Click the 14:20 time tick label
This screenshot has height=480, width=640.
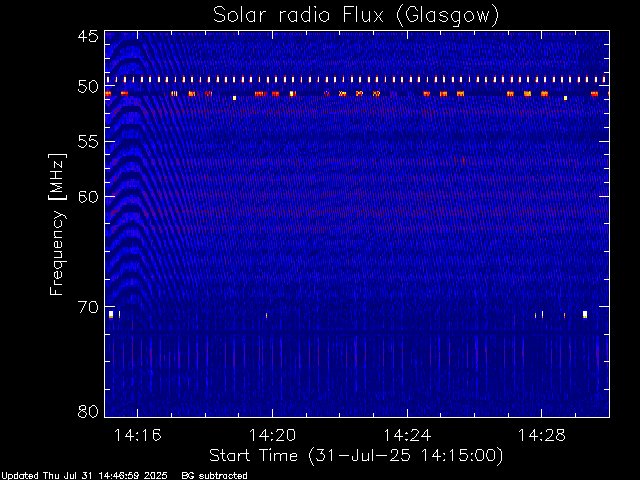(272, 435)
